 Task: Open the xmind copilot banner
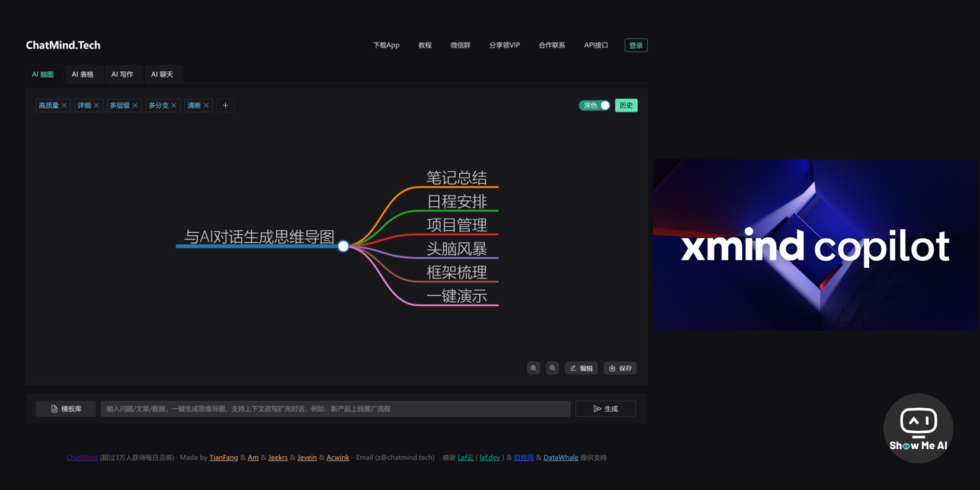tap(816, 245)
